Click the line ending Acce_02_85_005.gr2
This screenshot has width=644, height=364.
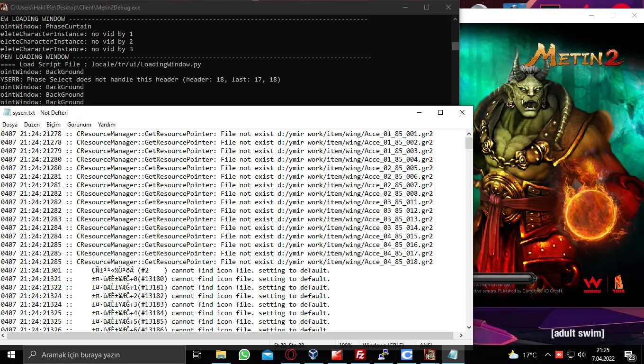pos(217,168)
